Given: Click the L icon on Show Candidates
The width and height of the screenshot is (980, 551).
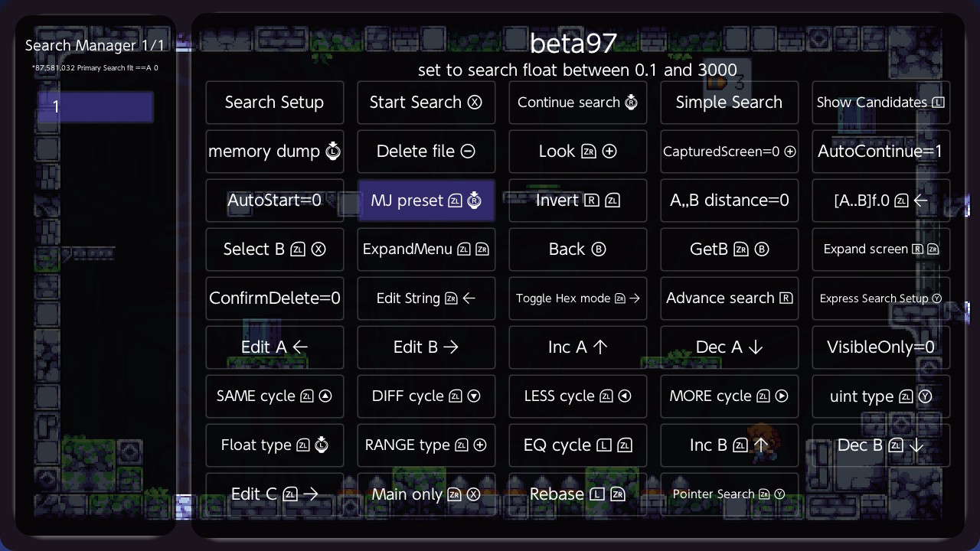Looking at the screenshot, I should [939, 103].
